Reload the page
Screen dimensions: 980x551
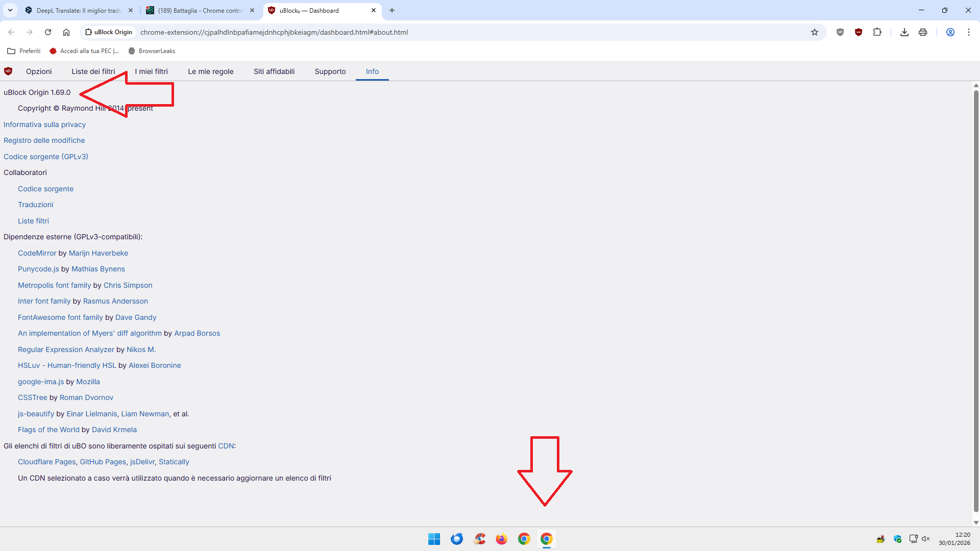[x=48, y=32]
